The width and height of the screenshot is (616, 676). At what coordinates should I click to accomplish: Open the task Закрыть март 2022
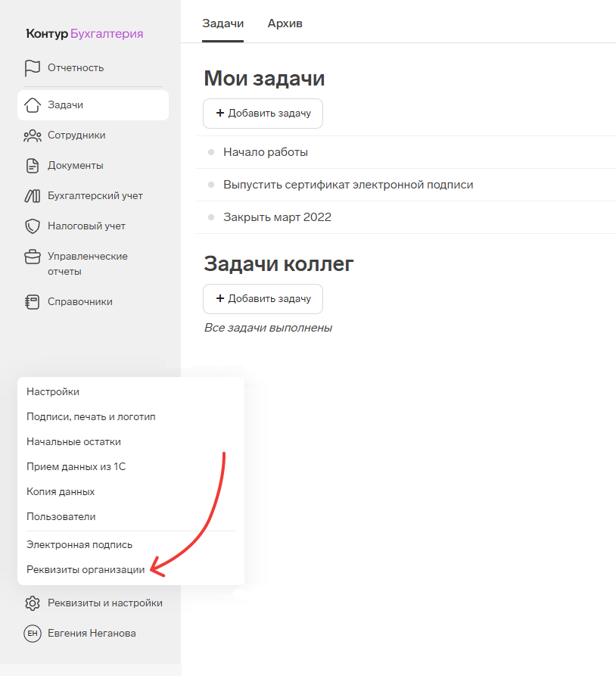point(277,217)
